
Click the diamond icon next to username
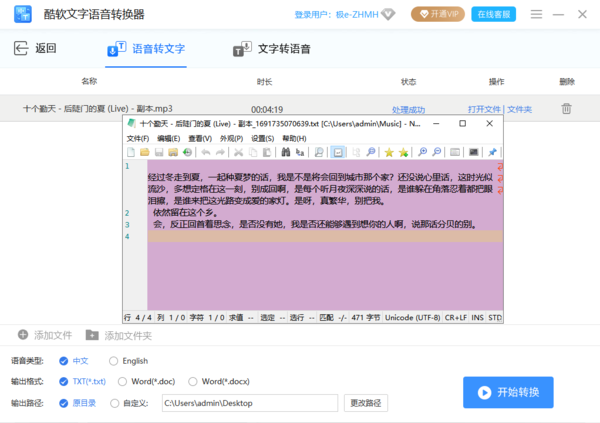tap(389, 14)
